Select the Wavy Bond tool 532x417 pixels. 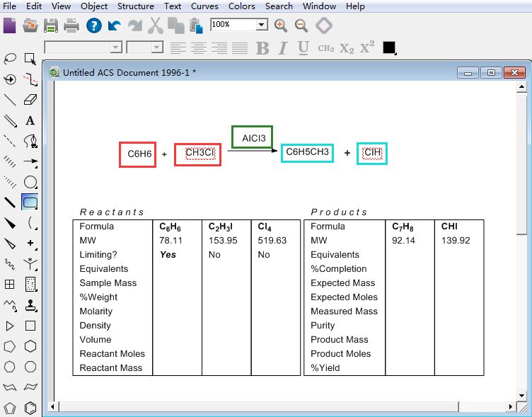[9, 264]
